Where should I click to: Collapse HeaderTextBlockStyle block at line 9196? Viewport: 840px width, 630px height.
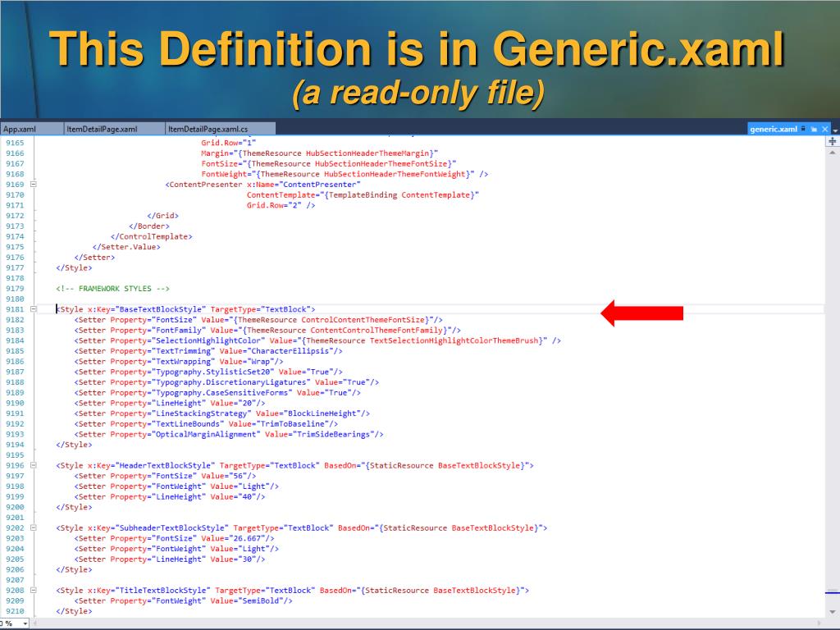(x=33, y=465)
